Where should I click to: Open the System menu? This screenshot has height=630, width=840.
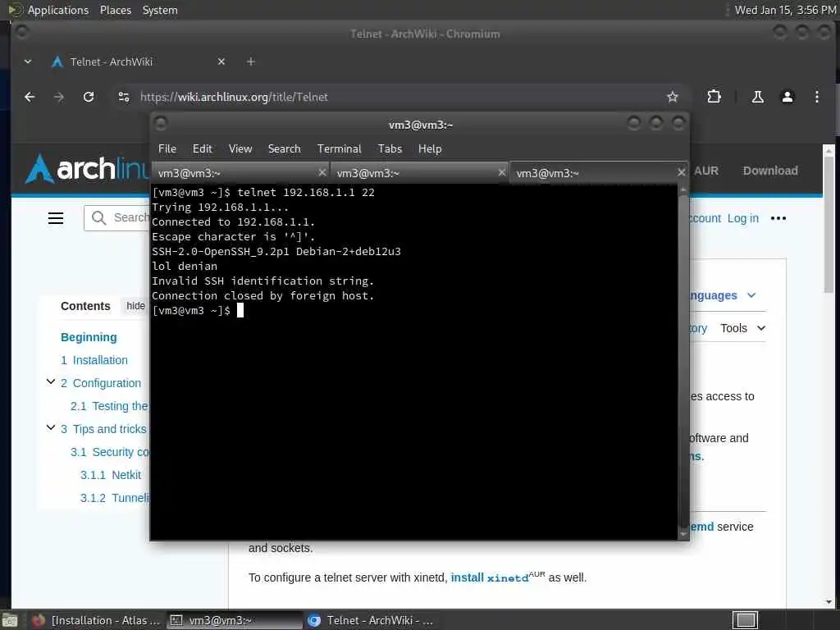pyautogui.click(x=160, y=10)
